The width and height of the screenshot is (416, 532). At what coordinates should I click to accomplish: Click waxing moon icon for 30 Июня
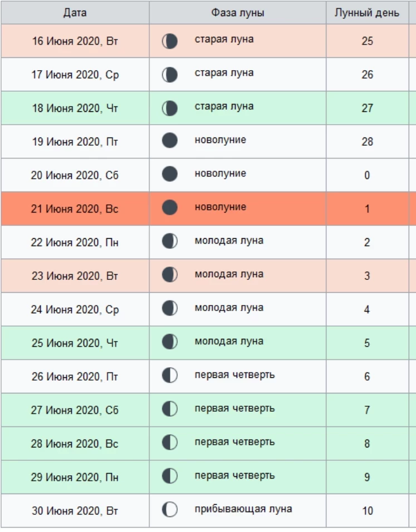170,509
